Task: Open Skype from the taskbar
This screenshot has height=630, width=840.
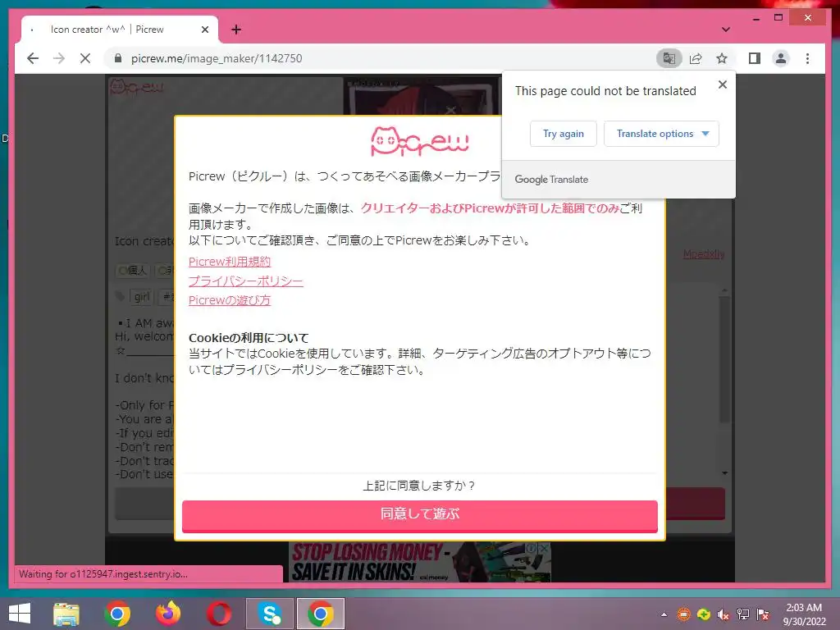Action: coord(270,614)
